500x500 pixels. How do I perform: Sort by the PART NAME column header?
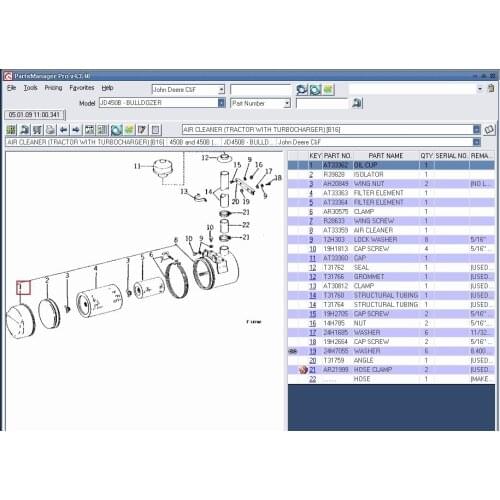pos(386,156)
